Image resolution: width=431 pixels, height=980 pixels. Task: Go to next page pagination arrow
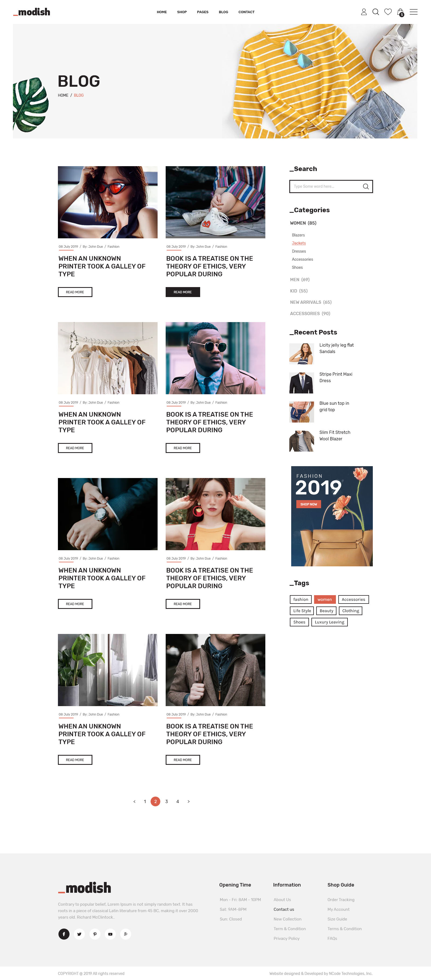coord(188,801)
